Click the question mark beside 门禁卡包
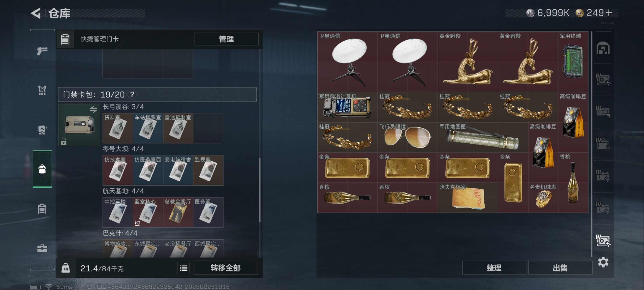Screen dimensions: 644x290 [132, 94]
